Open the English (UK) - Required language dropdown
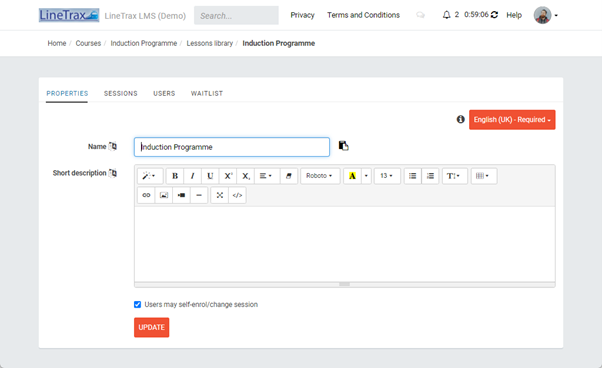Image resolution: width=602 pixels, height=368 pixels. point(512,120)
